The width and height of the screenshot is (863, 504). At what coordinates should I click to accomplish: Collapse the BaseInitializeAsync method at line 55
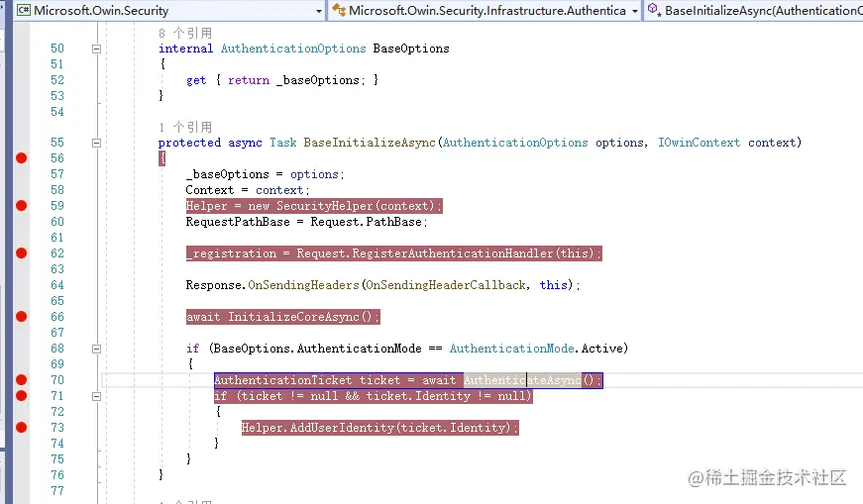(96, 143)
